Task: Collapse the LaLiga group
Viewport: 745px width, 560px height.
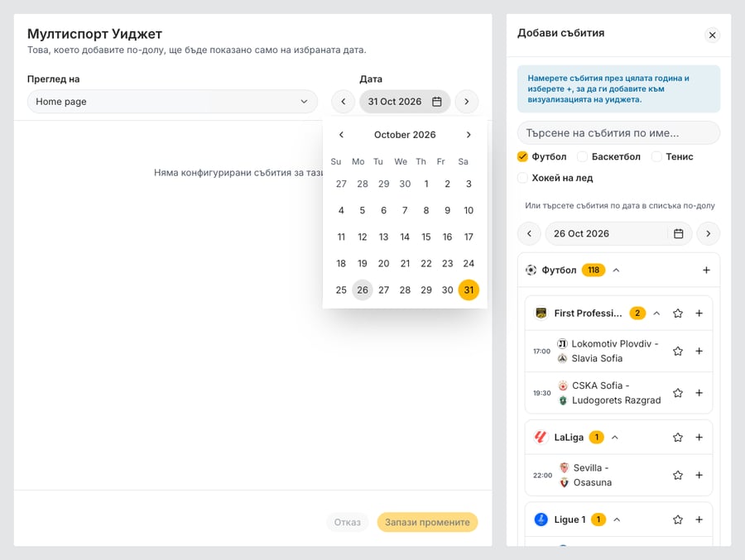Action: (x=615, y=438)
